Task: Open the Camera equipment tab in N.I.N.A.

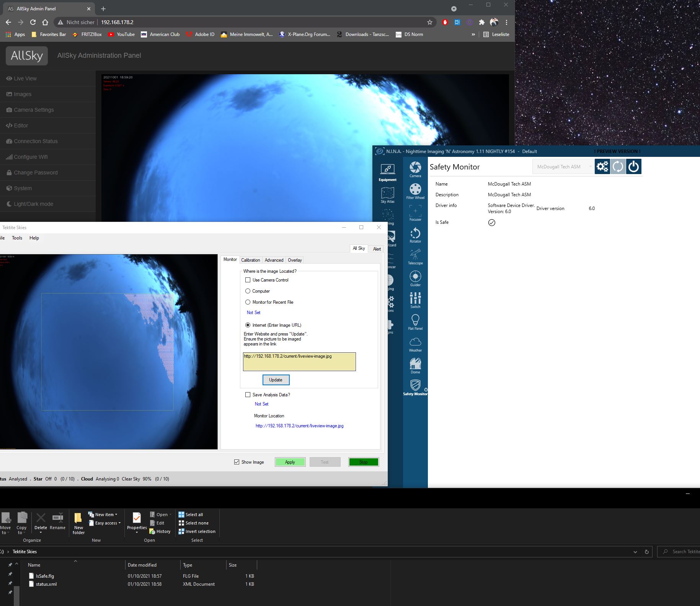Action: (415, 169)
